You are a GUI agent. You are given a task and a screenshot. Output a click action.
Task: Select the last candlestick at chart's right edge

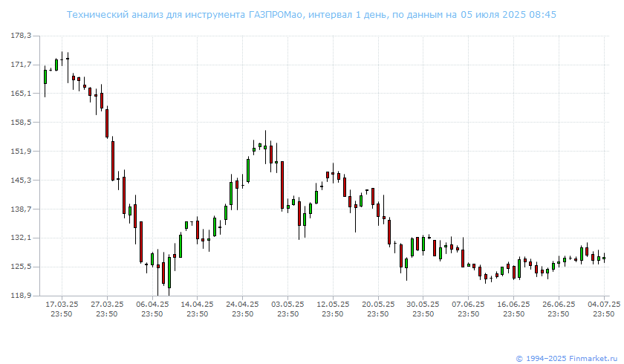604,258
